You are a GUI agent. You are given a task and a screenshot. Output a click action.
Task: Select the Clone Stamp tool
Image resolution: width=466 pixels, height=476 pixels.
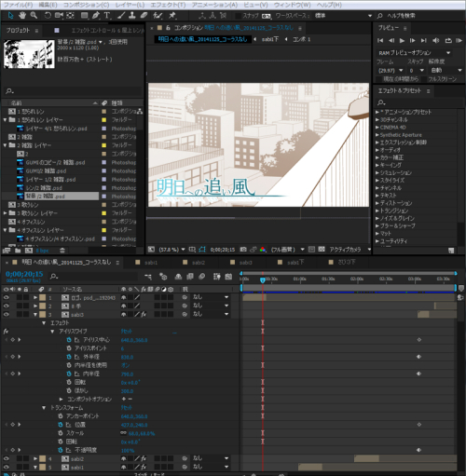tap(132, 15)
